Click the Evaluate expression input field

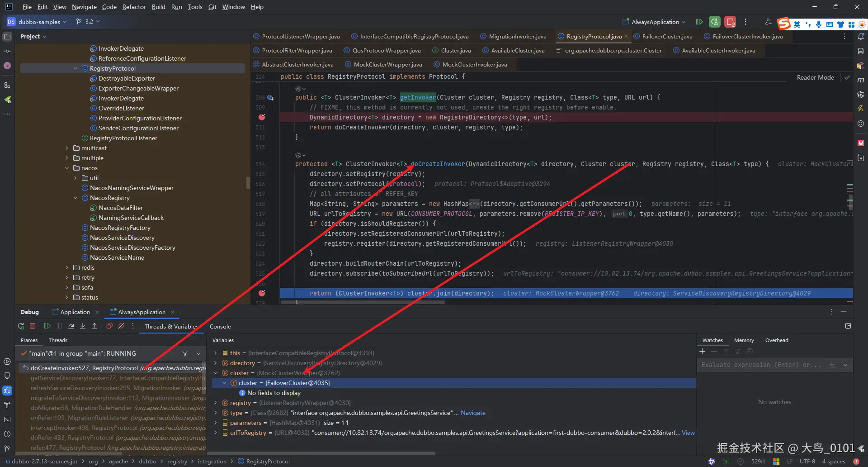[761, 365]
